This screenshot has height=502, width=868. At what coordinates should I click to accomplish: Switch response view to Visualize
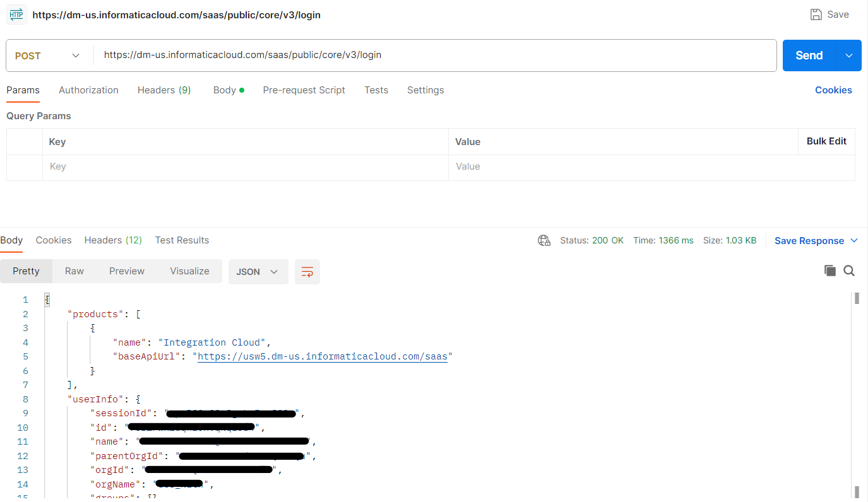point(189,271)
